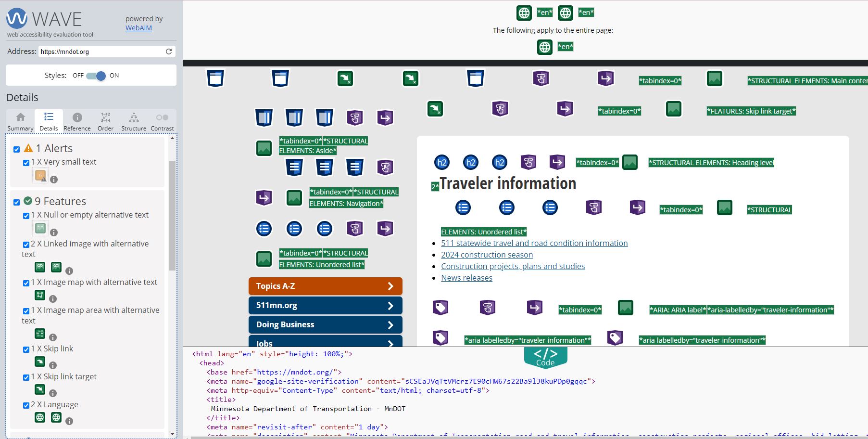This screenshot has height=439, width=868.
Task: Click the Skip link target icon in sidebar
Action: pyautogui.click(x=40, y=389)
